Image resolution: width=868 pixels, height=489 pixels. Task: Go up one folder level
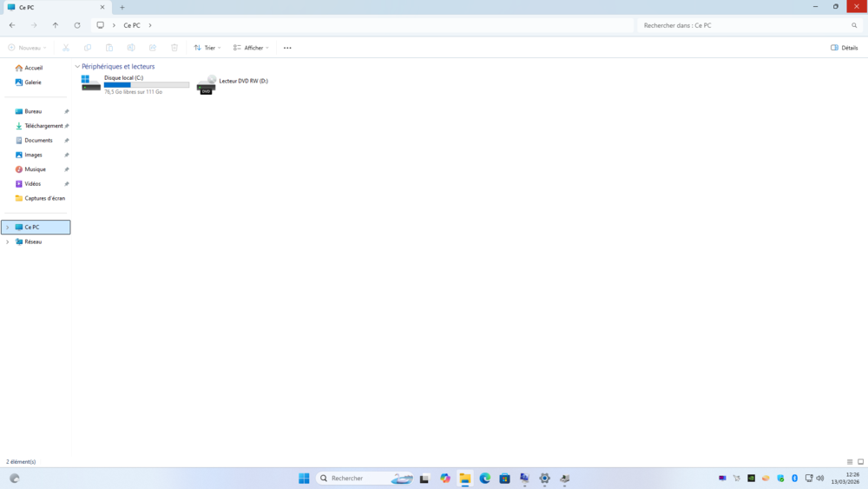point(56,25)
